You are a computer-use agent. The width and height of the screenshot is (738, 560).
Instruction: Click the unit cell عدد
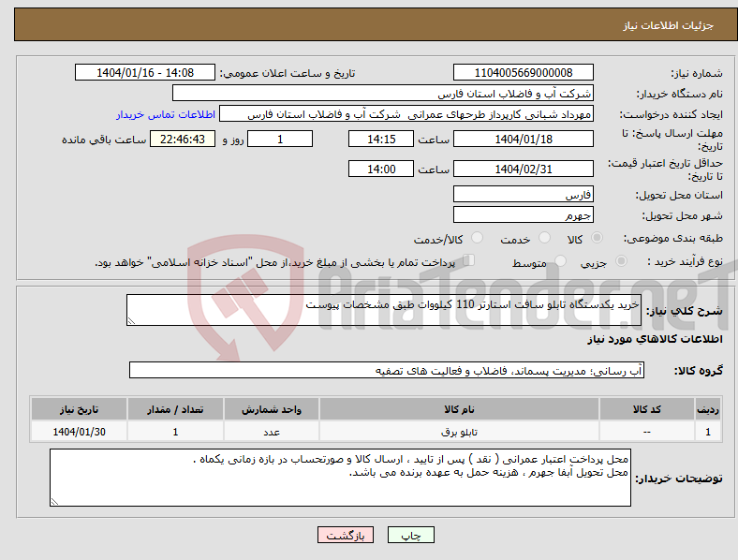coord(272,432)
